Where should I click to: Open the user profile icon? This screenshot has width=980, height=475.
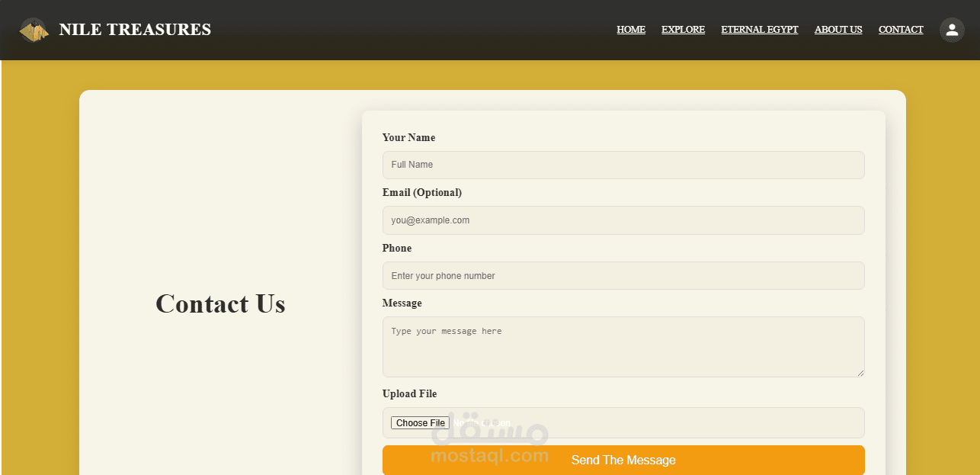click(x=952, y=30)
